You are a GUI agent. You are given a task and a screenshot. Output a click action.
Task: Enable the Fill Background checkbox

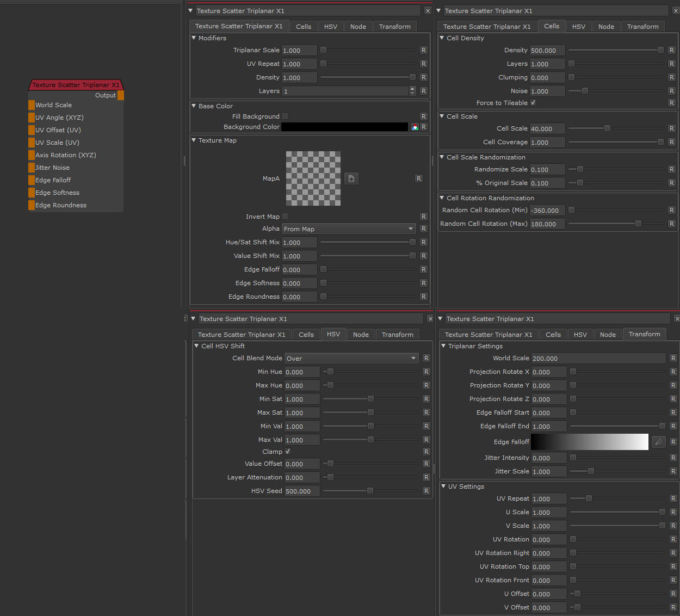285,116
